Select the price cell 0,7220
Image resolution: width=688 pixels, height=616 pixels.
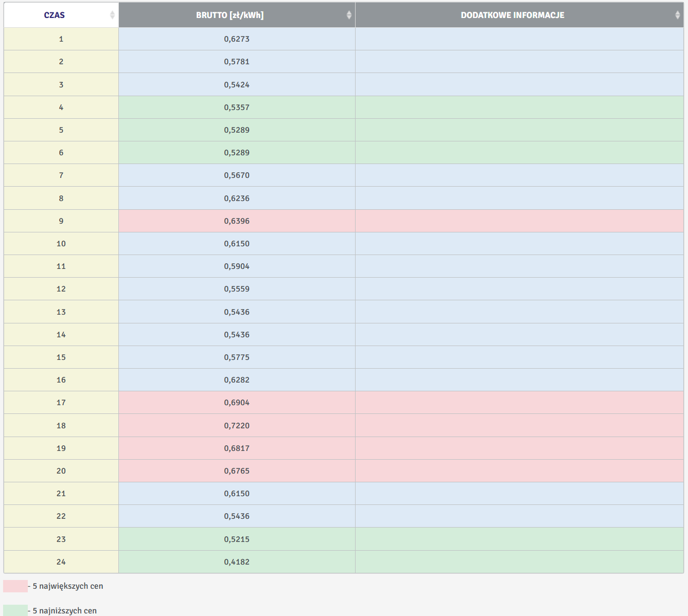(237, 426)
